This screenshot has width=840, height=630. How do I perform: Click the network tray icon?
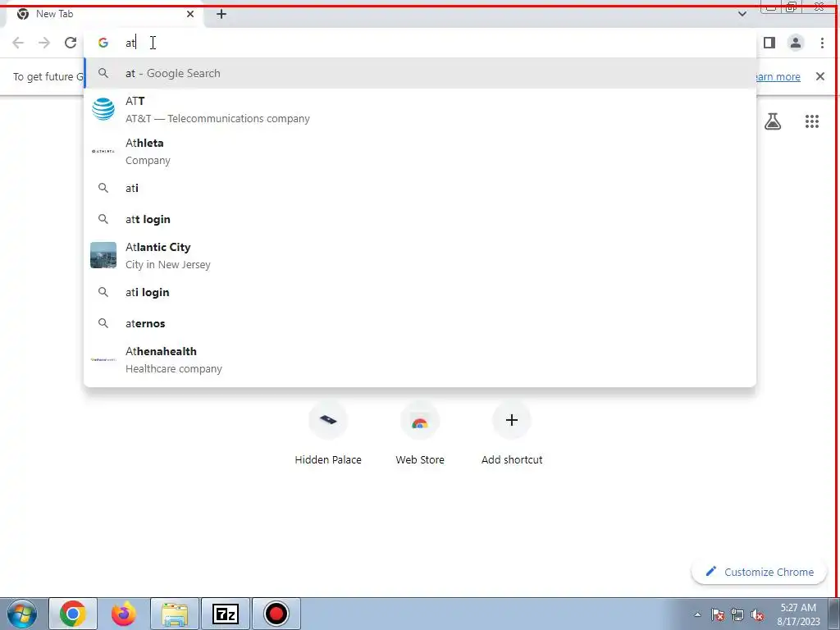tap(737, 614)
